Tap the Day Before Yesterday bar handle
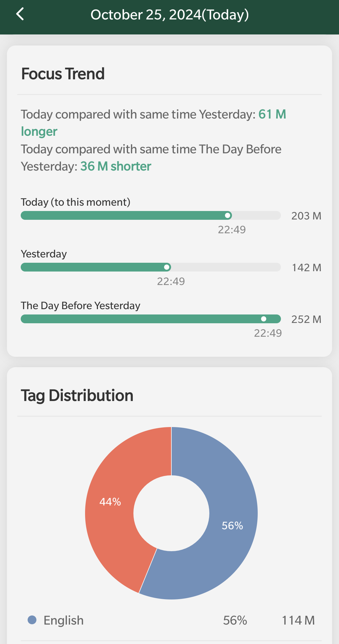The width and height of the screenshot is (339, 644). 264,319
